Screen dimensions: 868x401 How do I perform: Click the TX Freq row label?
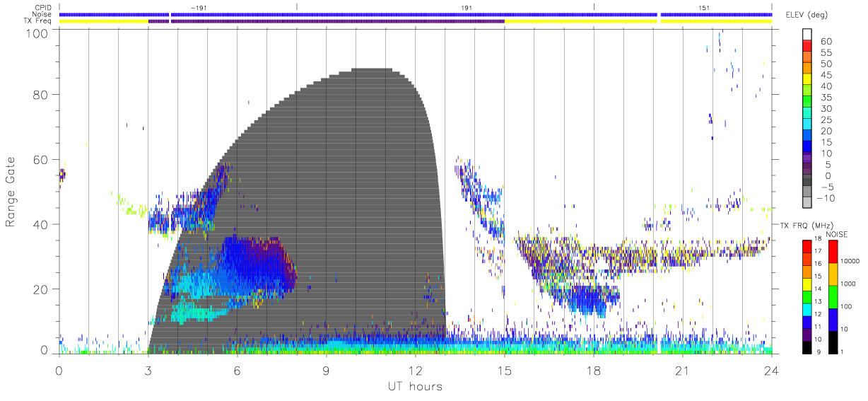(x=38, y=21)
